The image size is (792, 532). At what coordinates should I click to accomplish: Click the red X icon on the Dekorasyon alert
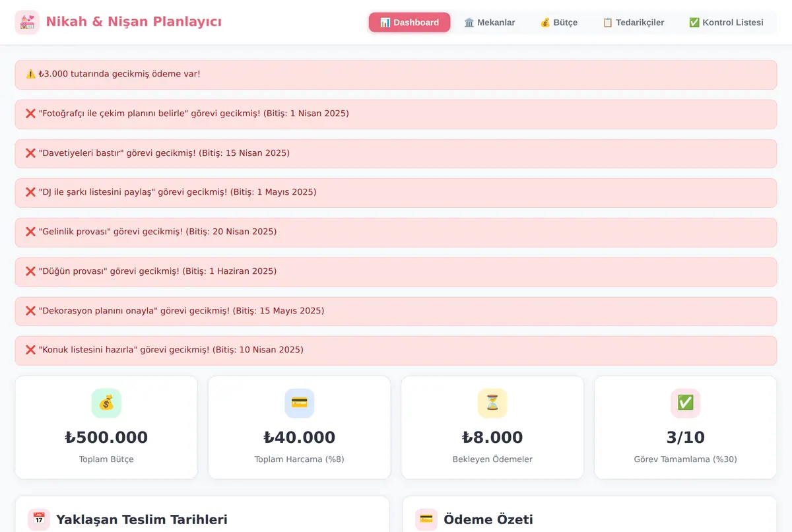pyautogui.click(x=30, y=311)
